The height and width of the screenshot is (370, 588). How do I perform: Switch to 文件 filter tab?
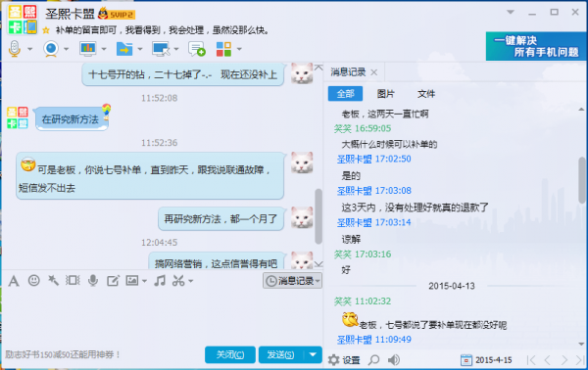tap(426, 94)
